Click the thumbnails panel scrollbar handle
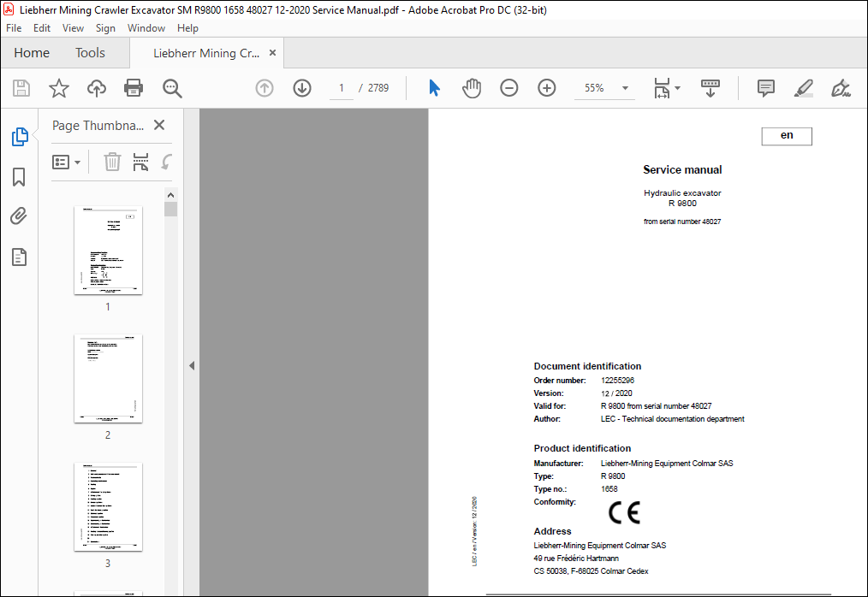Viewport: 868px width, 597px height. click(170, 210)
